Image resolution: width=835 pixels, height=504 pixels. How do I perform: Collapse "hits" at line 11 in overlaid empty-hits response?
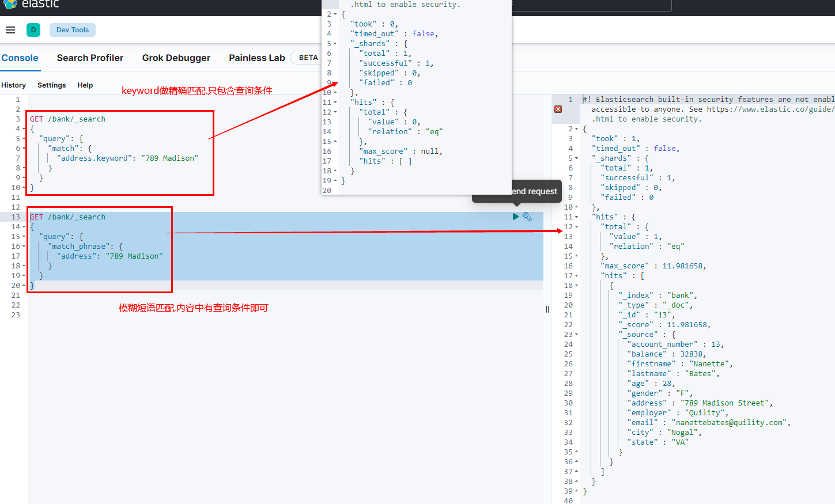(x=335, y=103)
